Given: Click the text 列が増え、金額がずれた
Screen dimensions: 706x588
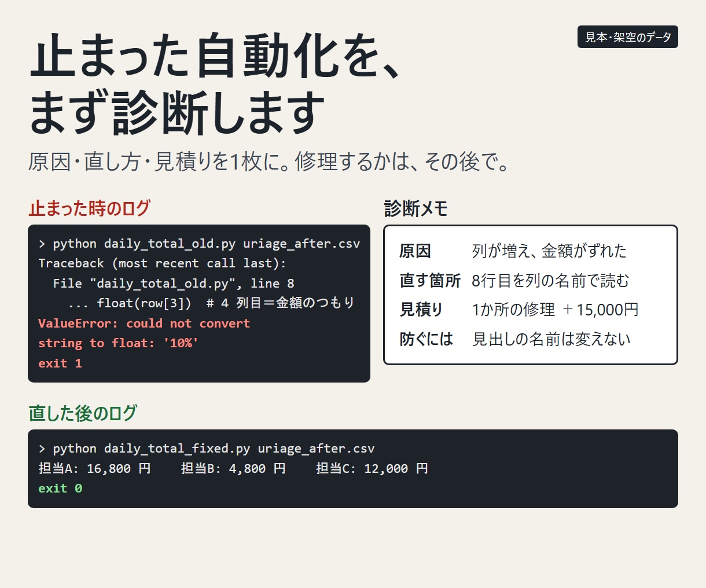Looking at the screenshot, I should click(549, 251).
